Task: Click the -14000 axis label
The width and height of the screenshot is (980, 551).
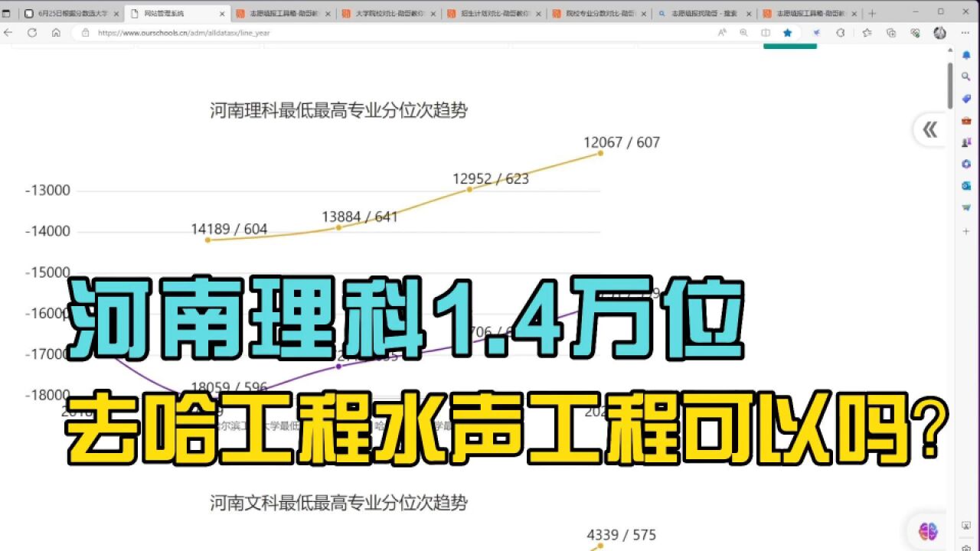Action: pos(47,231)
